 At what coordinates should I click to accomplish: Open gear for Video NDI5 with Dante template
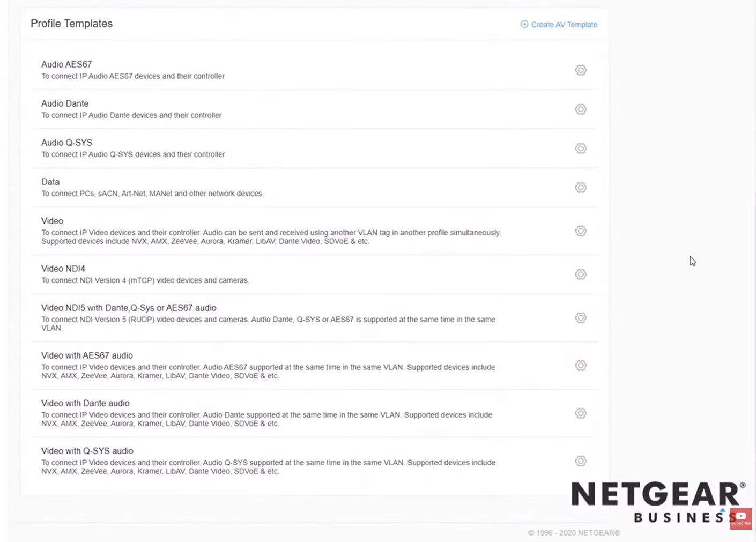pos(581,318)
